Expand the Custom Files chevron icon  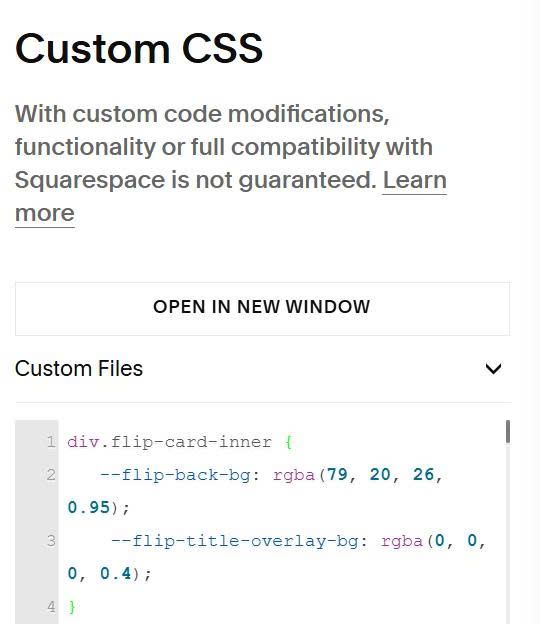(493, 369)
